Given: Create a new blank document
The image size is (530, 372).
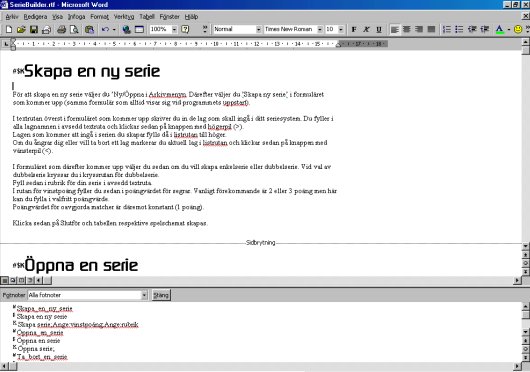Looking at the screenshot, I should tap(9, 29).
